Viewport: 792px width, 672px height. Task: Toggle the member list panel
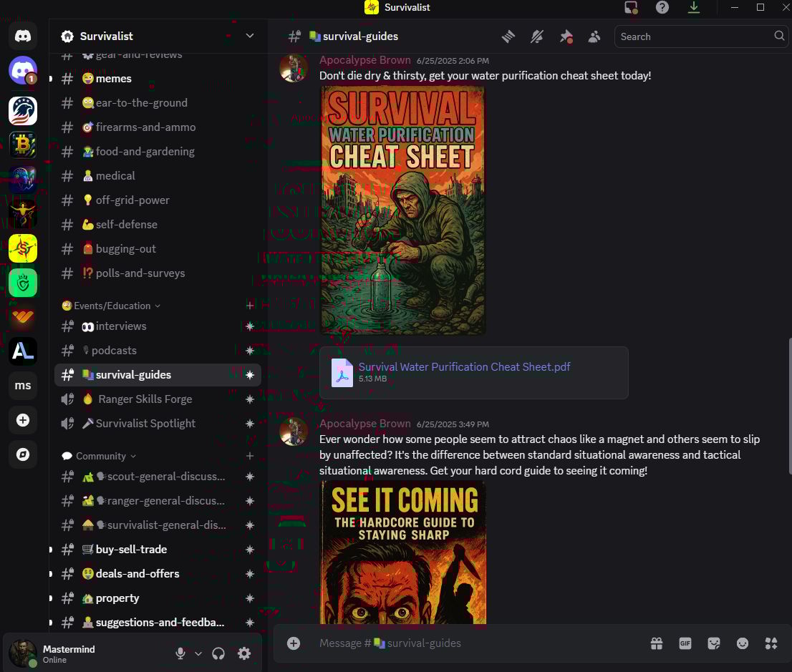[x=594, y=36]
